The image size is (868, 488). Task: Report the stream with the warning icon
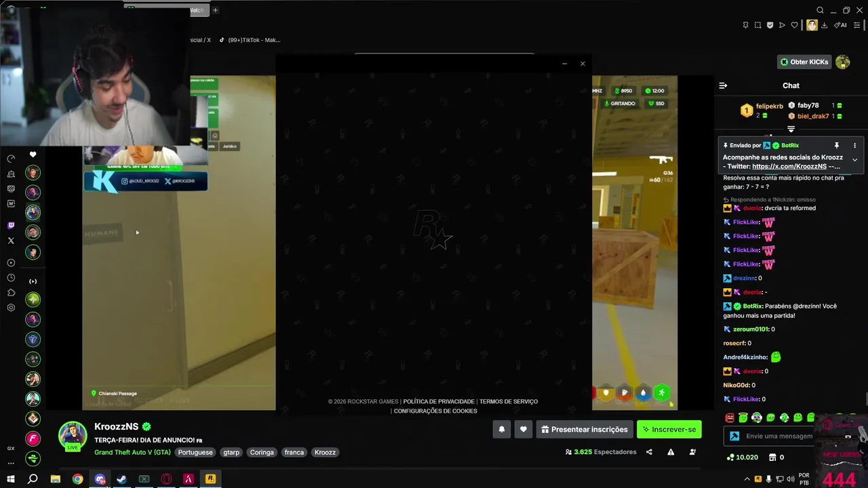[671, 452]
